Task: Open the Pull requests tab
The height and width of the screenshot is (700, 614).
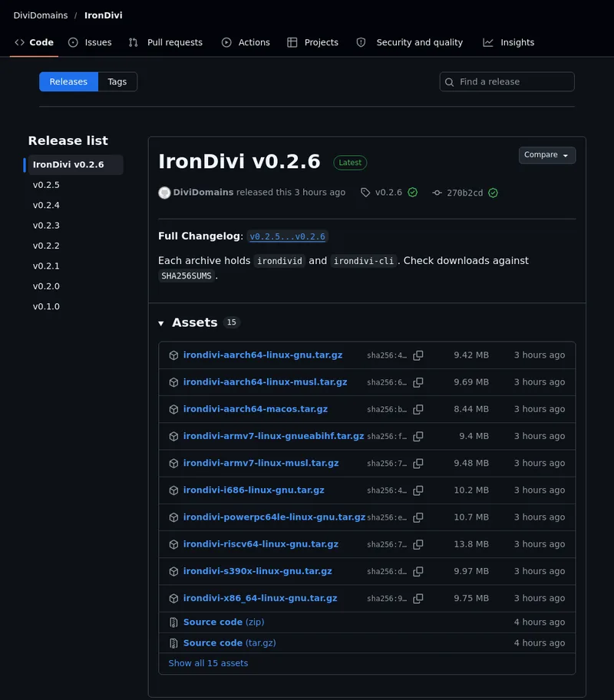Action: pos(166,42)
